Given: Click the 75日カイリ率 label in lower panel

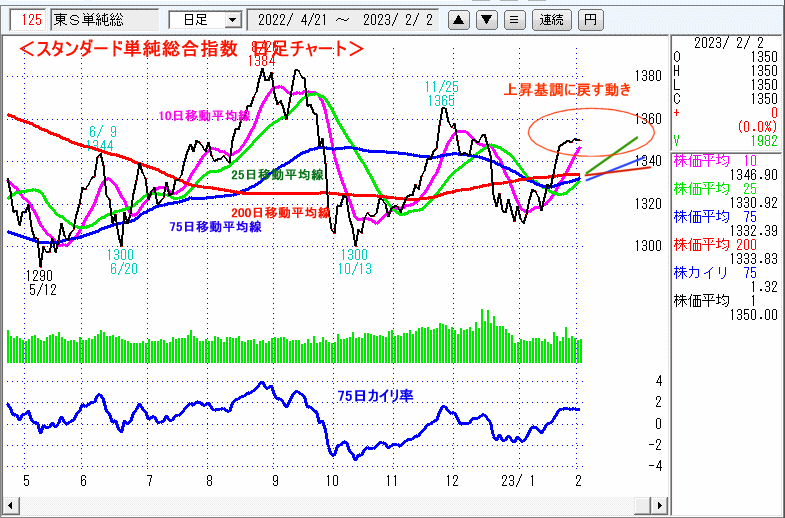Looking at the screenshot, I should [373, 396].
